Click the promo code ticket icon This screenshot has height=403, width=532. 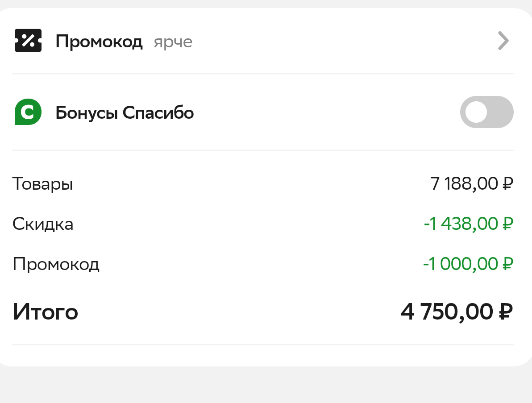[28, 40]
